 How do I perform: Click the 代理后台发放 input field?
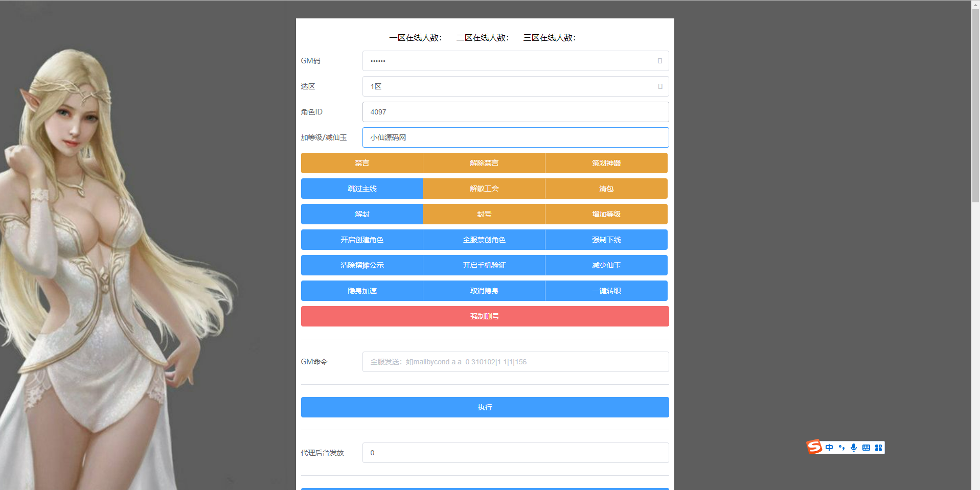point(515,453)
